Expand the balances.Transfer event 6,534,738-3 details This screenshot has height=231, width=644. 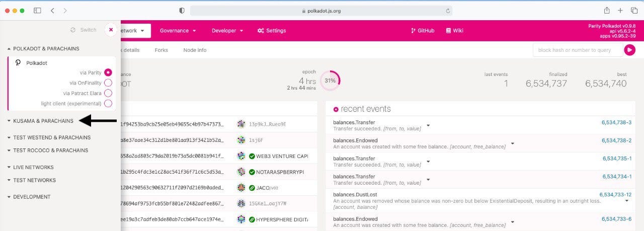(x=428, y=125)
